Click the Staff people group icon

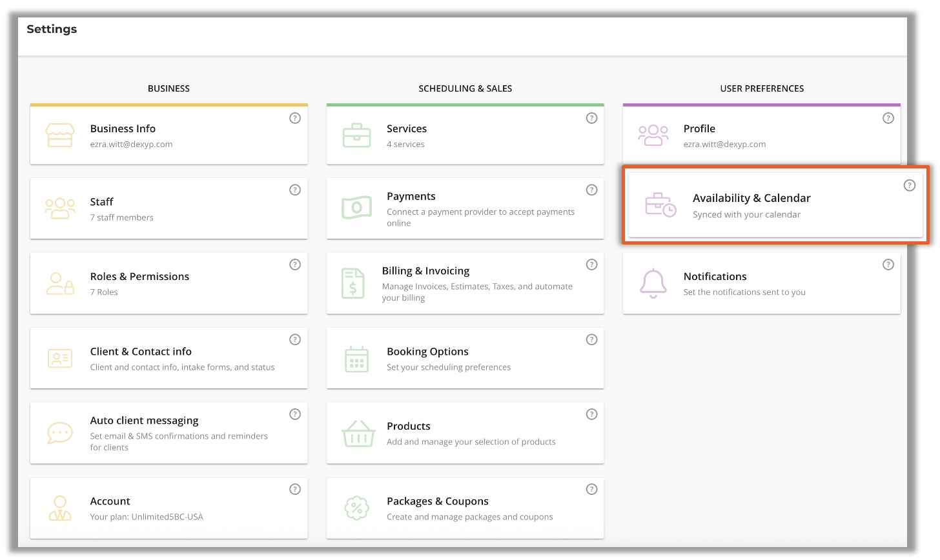[x=60, y=208]
